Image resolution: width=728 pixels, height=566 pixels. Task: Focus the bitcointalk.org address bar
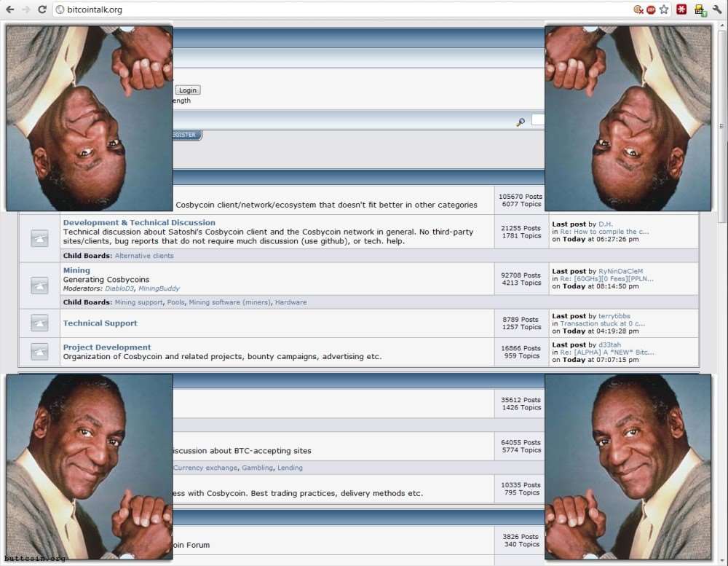click(x=341, y=9)
